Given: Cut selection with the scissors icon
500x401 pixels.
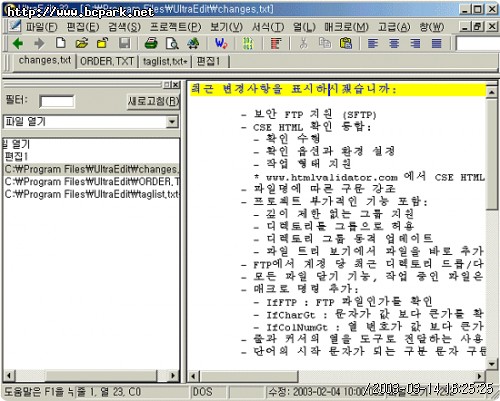Looking at the screenshot, I should [303, 43].
